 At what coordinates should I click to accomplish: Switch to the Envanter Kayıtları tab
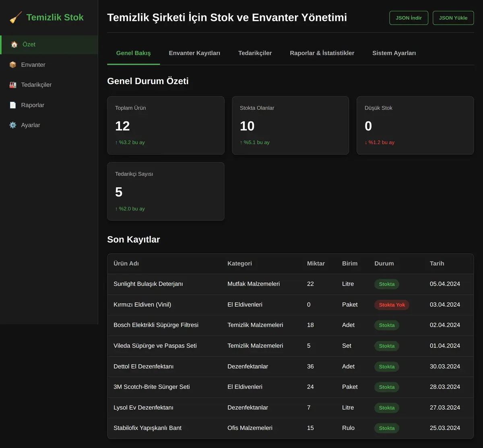(x=194, y=53)
